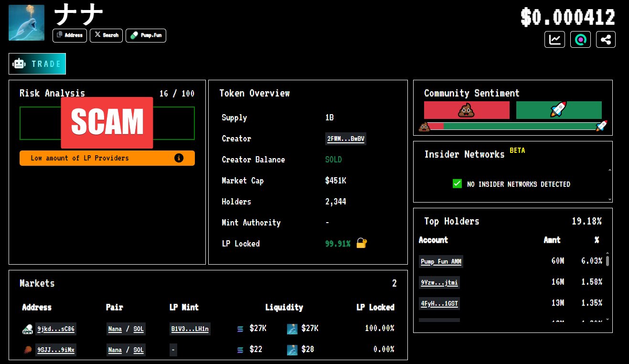Vote negative with the red poop button
Screen dimensions: 629x364
tap(467, 110)
